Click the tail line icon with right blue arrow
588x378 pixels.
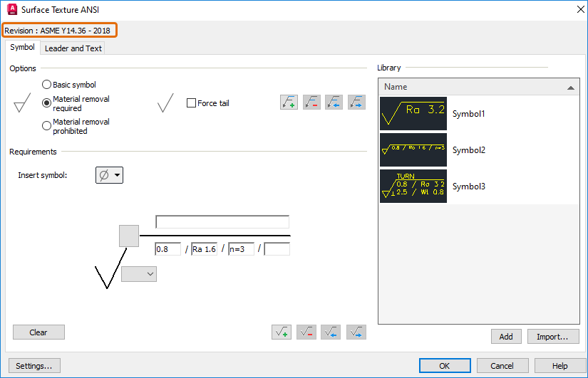[356, 102]
